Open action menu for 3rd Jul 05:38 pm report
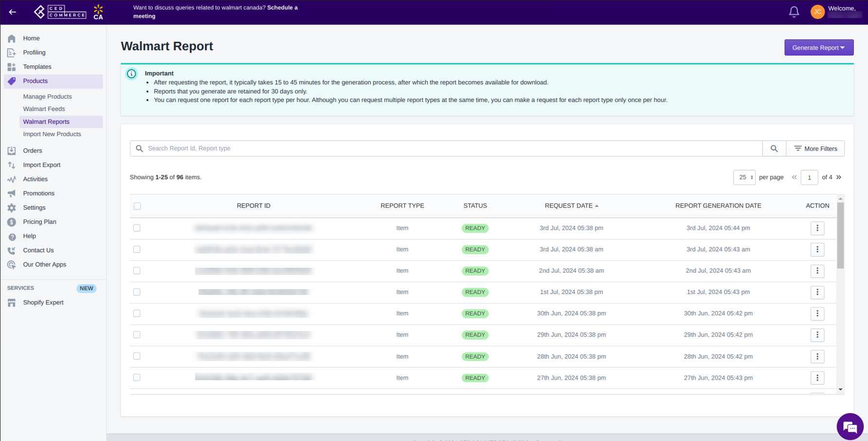Image resolution: width=868 pixels, height=441 pixels. pyautogui.click(x=817, y=228)
